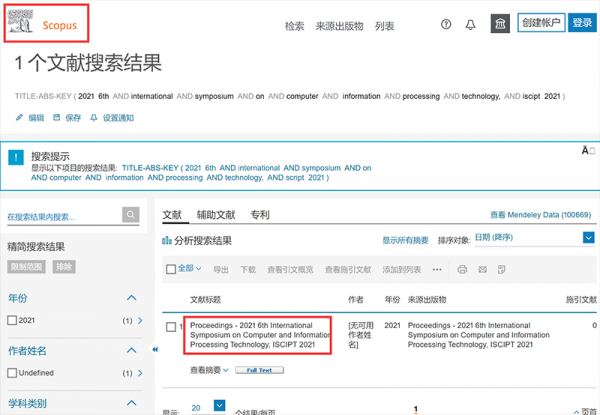Collapse sidebar with the double-arrow icon
This screenshot has height=415, width=600.
click(x=155, y=349)
